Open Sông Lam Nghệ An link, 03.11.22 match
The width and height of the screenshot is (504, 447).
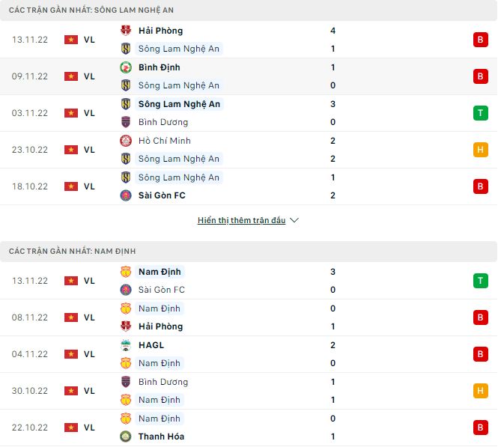[x=179, y=104]
